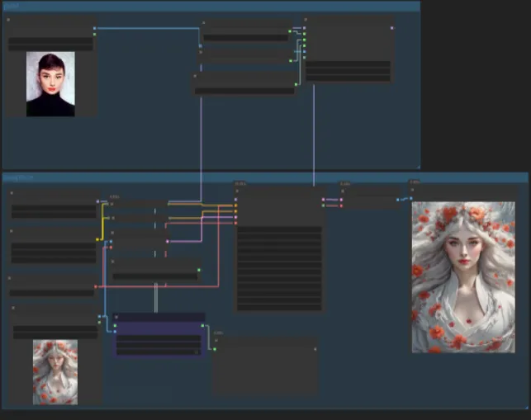531x420 pixels.
Task: Click the top value row in tall sampler node
Action: 279,230
